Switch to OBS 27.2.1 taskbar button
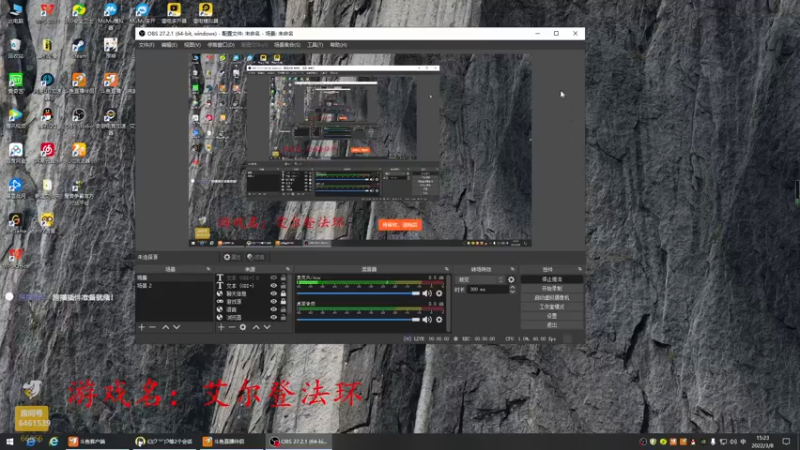The width and height of the screenshot is (800, 450). pyautogui.click(x=299, y=441)
